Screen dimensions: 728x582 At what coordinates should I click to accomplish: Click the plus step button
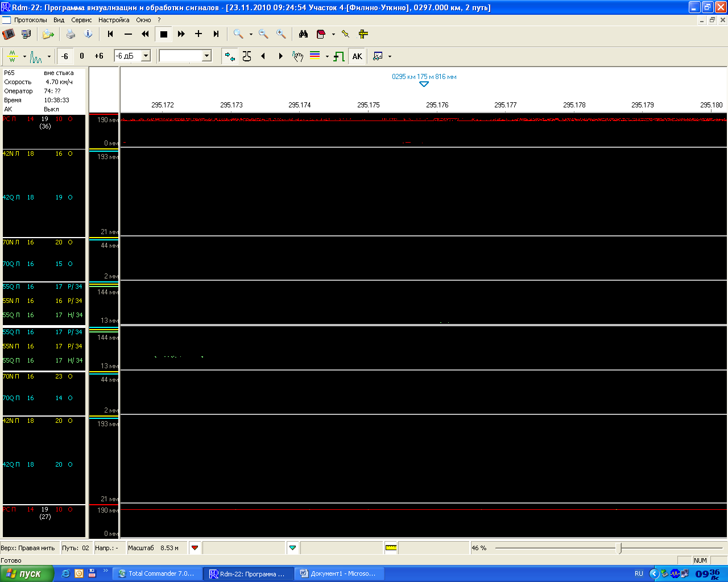[x=198, y=34]
